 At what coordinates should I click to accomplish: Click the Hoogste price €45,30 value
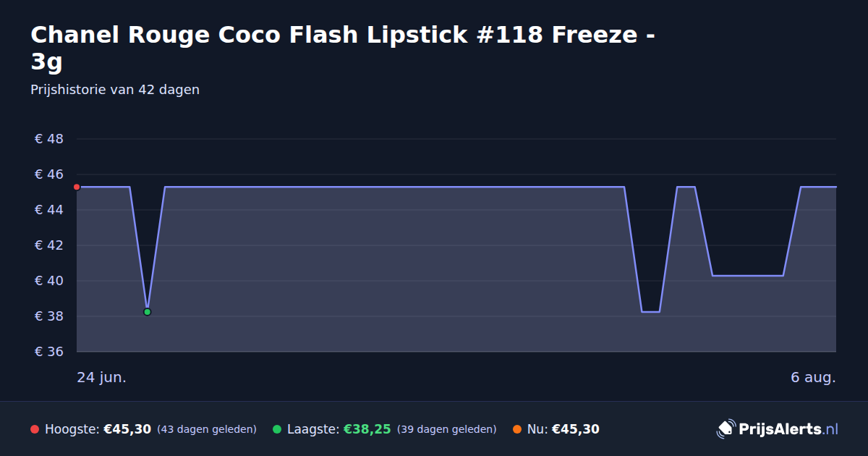tap(127, 429)
